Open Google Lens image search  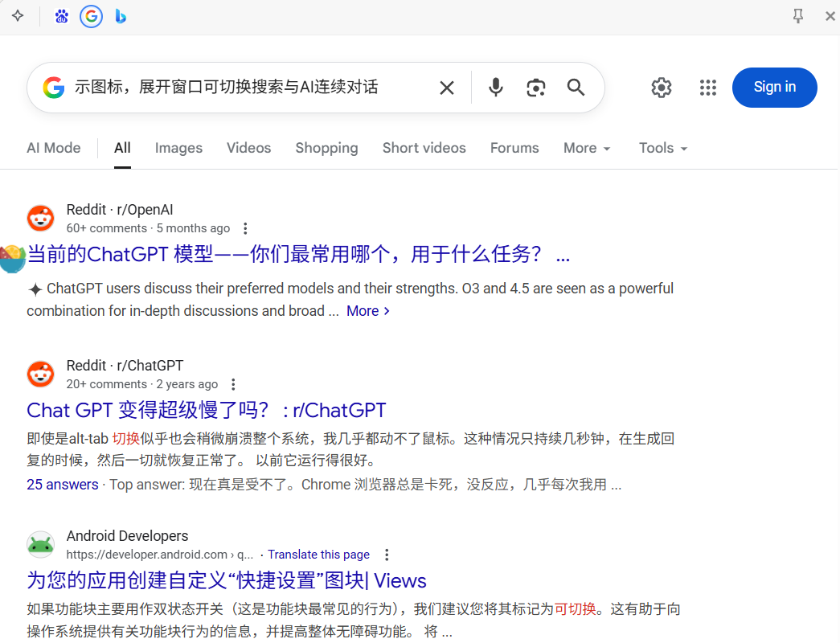tap(536, 88)
